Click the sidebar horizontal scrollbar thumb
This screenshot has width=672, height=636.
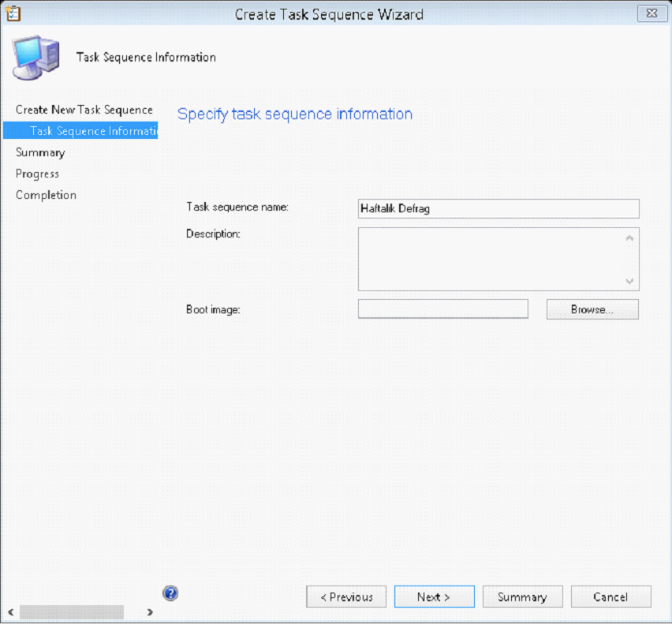pyautogui.click(x=72, y=612)
